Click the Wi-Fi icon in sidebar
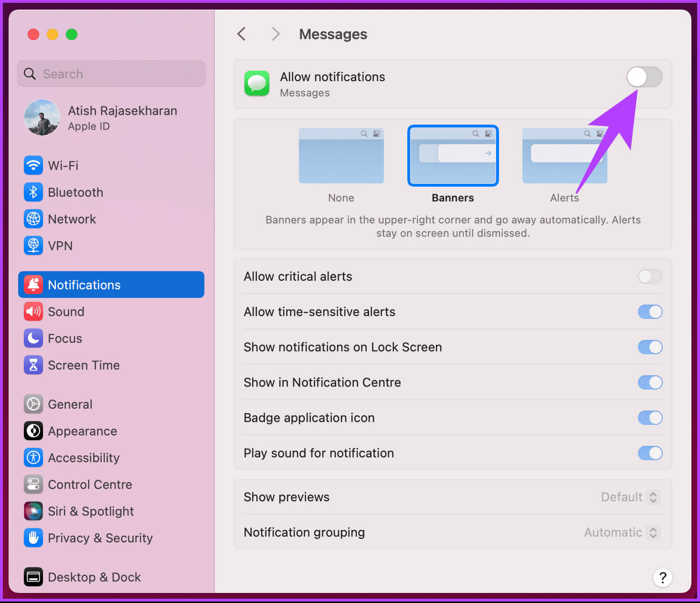 (33, 166)
